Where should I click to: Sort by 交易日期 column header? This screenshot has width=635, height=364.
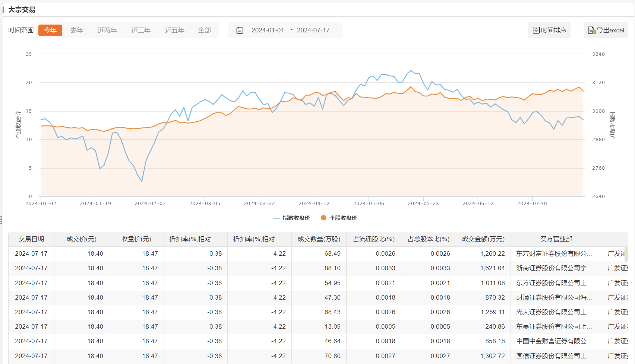click(x=31, y=239)
